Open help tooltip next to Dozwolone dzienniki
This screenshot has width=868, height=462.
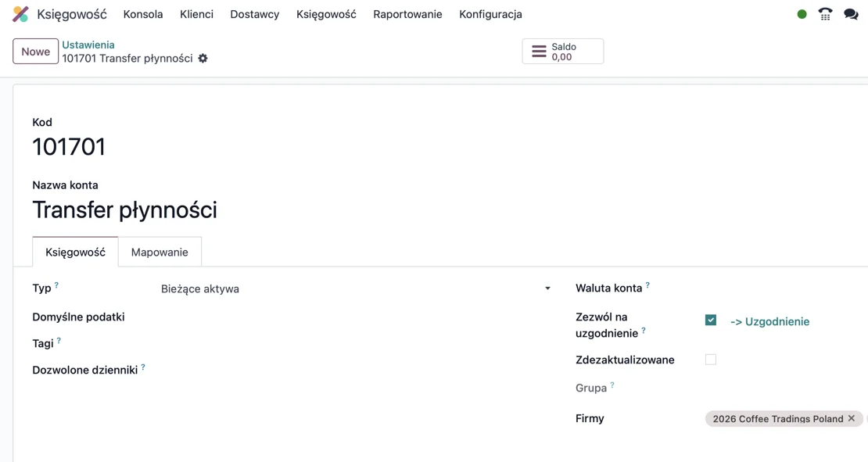[x=143, y=367]
